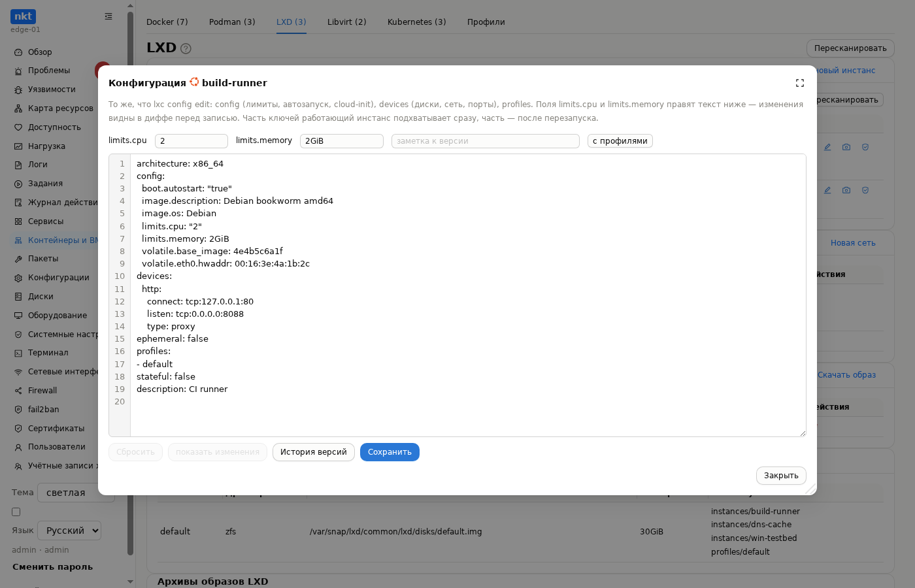Toggle the с профилями option
The height and width of the screenshot is (588, 915).
pyautogui.click(x=620, y=141)
